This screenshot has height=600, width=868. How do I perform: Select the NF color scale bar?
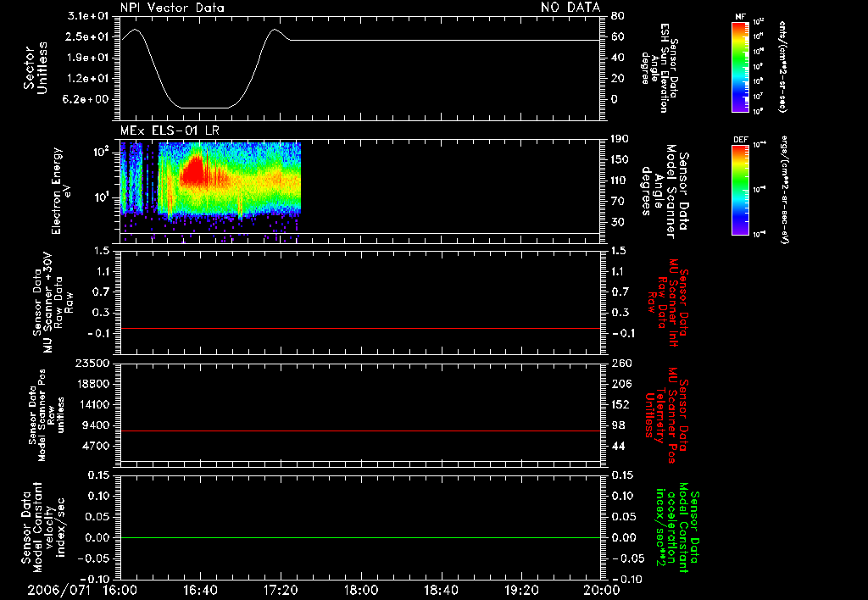tap(740, 67)
